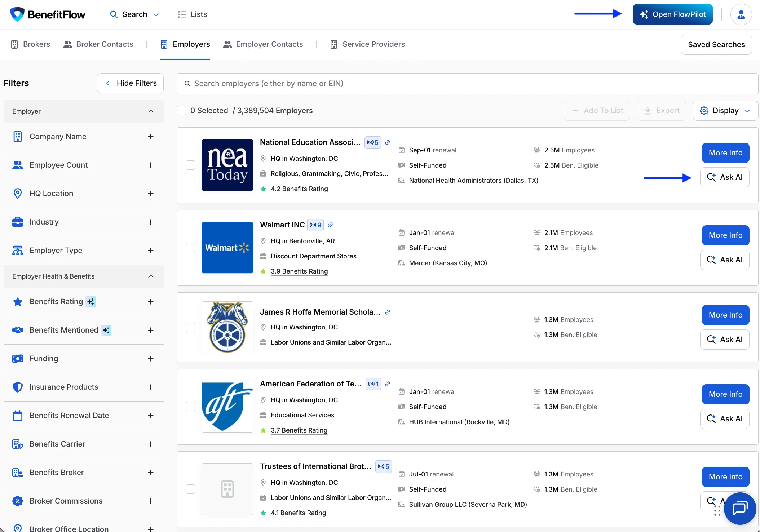This screenshot has width=760, height=532.
Task: Click the link icon beside American Federation of Teachers
Action: pyautogui.click(x=388, y=384)
